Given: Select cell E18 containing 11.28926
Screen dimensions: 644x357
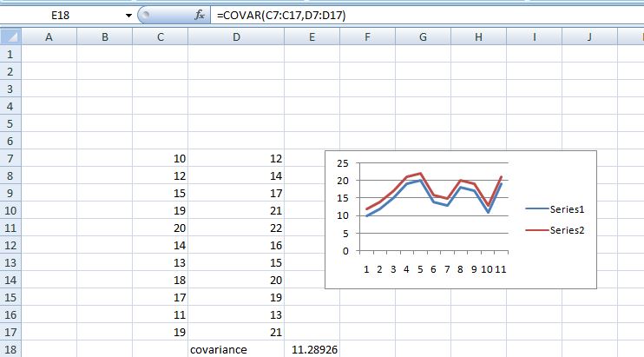Looking at the screenshot, I should (x=312, y=349).
